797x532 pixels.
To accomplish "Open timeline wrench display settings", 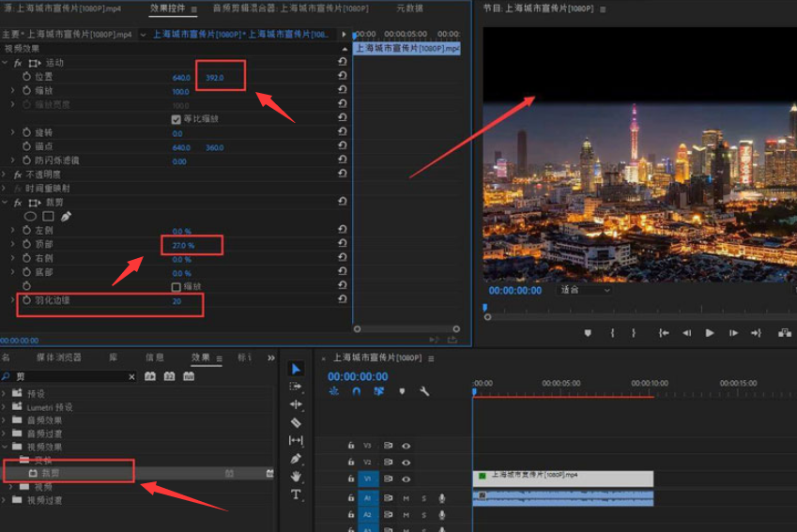I will [x=424, y=391].
